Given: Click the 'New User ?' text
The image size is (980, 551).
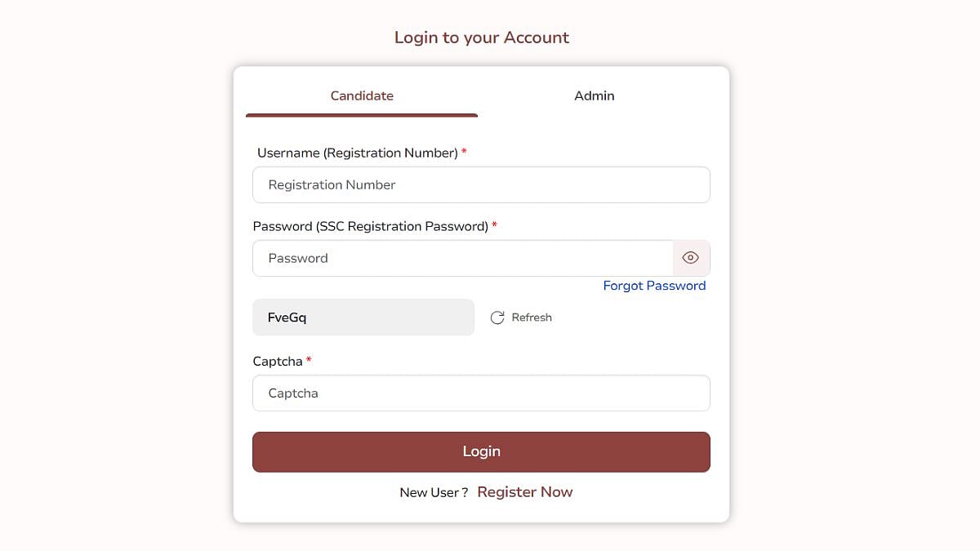Looking at the screenshot, I should pyautogui.click(x=434, y=493).
